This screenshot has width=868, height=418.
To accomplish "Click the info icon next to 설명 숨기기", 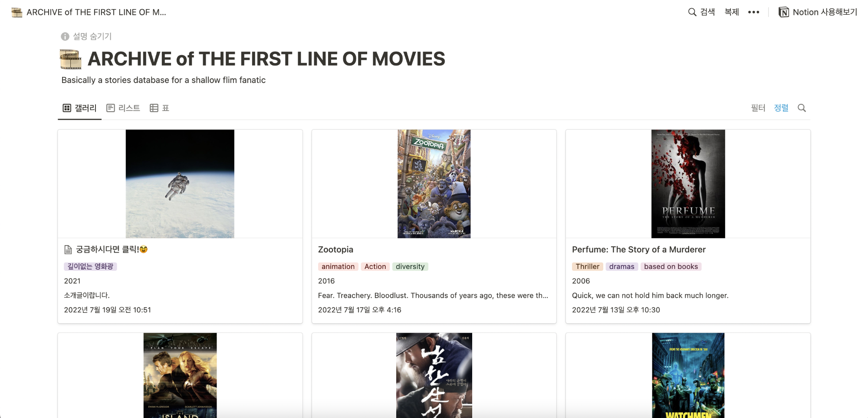I will (x=65, y=36).
